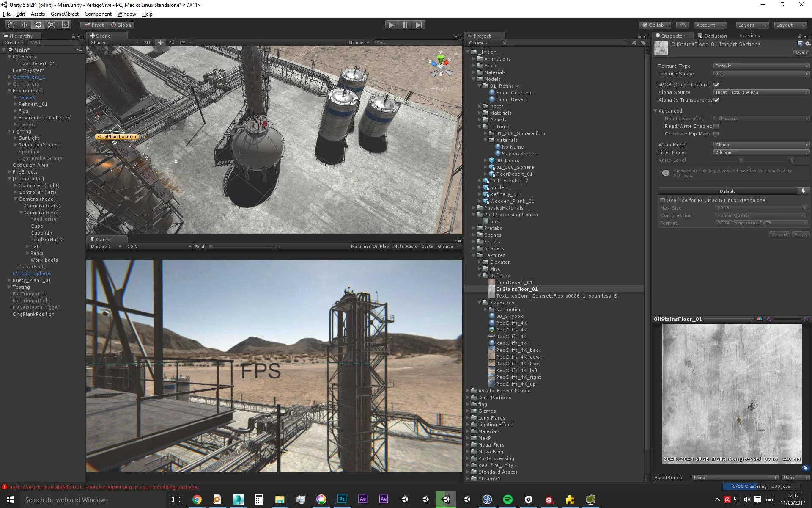
Task: Switch to the Occlusion tab
Action: coord(712,36)
